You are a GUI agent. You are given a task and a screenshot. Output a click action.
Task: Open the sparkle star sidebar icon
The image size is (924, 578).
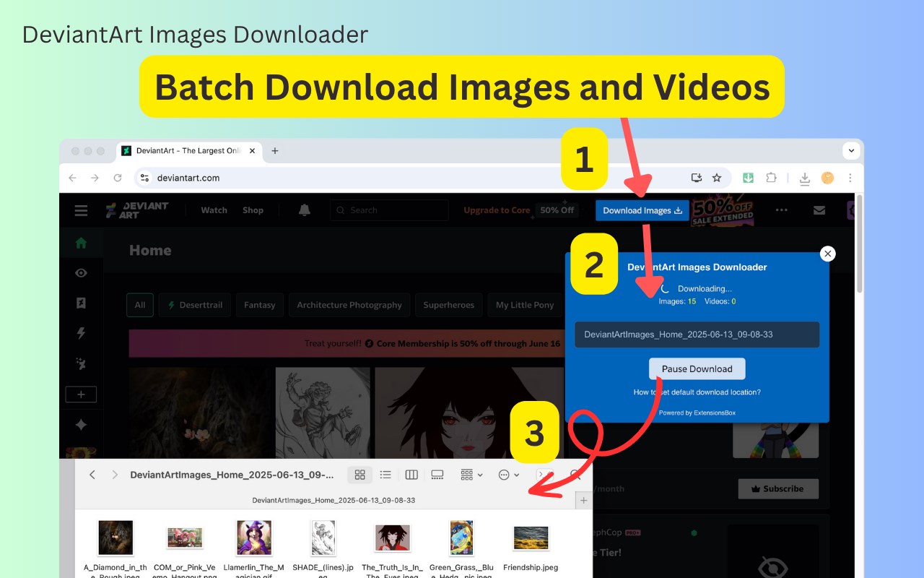click(81, 425)
